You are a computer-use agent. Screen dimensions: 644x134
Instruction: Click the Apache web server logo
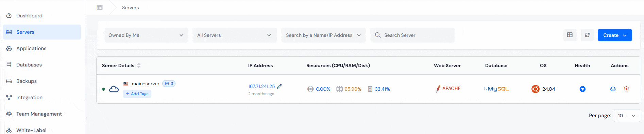448,89
